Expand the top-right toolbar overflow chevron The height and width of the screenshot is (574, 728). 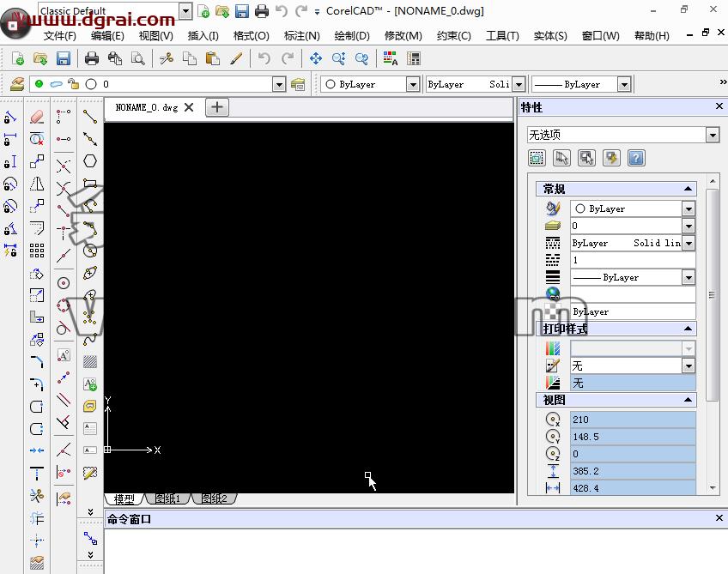pos(723,82)
